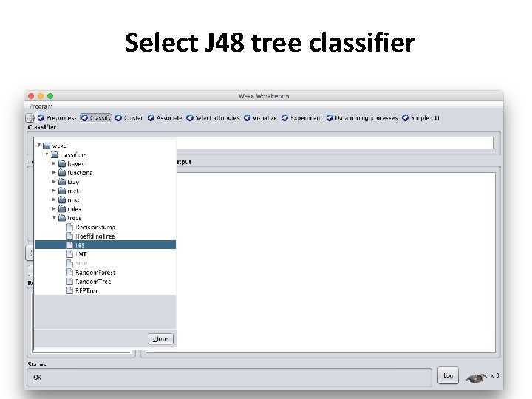This screenshot has height=399, width=532.
Task: Select the RandomTree classifier
Action: click(93, 282)
